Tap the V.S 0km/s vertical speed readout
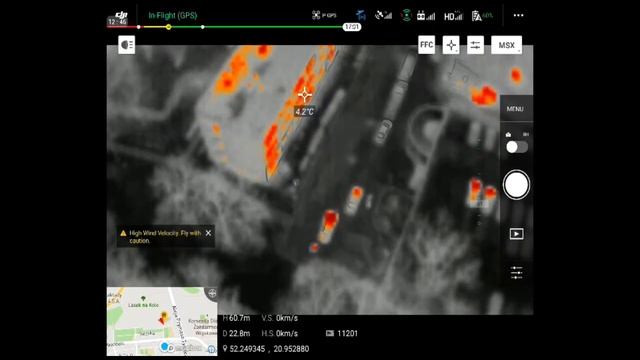Viewport: 640px width, 360px height. (280, 318)
